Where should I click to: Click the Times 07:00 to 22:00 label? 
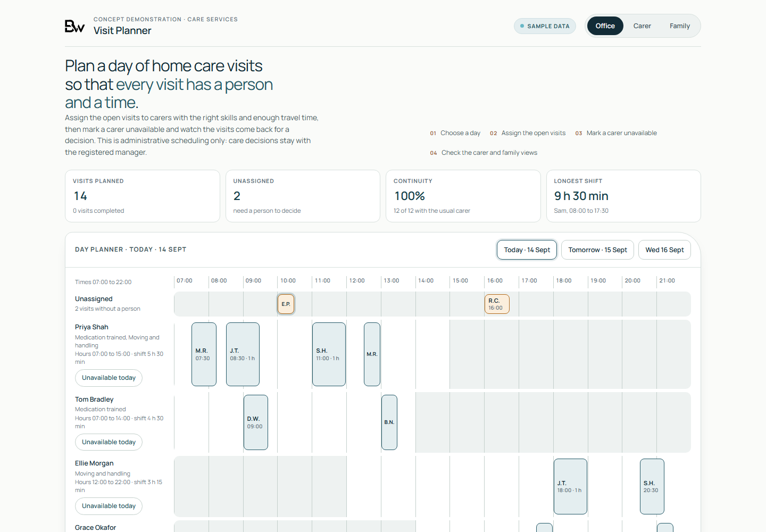pos(103,282)
